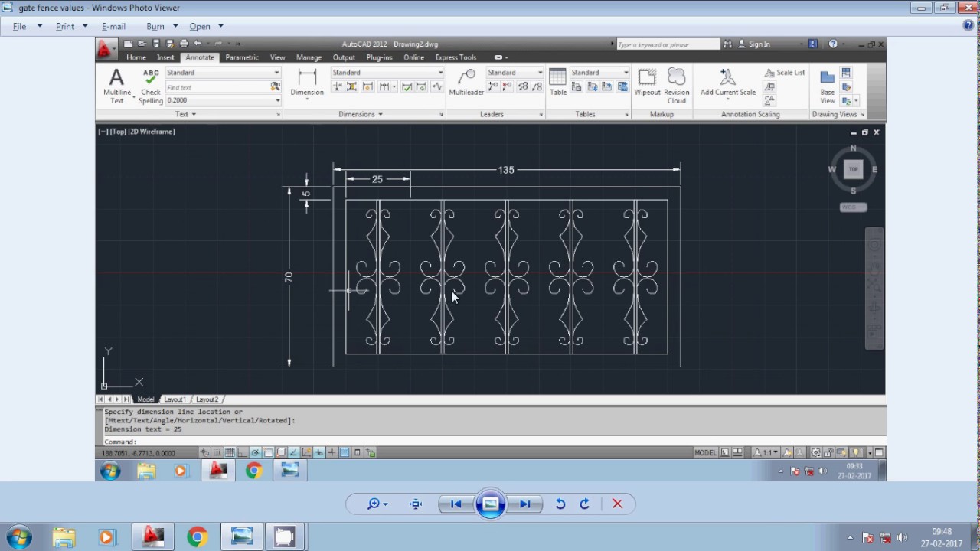Select the Dimension Jog Line icon

[x=438, y=86]
